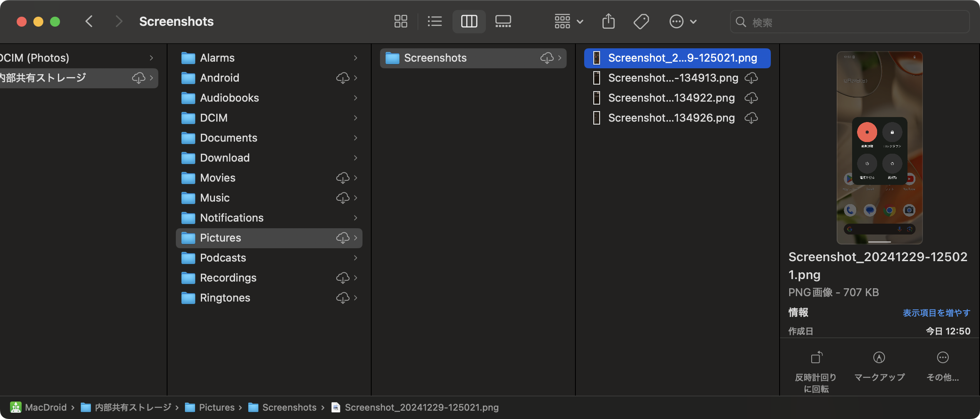Select Screenshot ending 134926.png file
980x419 pixels.
click(x=671, y=118)
